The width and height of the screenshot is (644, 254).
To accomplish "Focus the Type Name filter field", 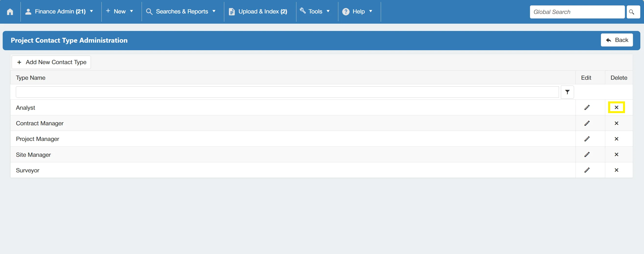I will [x=287, y=92].
